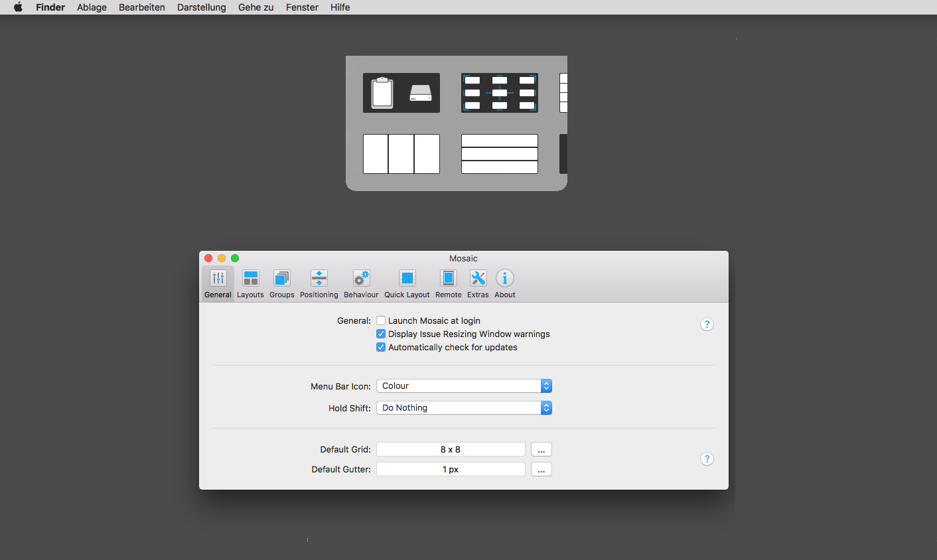Open the Remote settings pane
The image size is (937, 560).
tap(449, 284)
